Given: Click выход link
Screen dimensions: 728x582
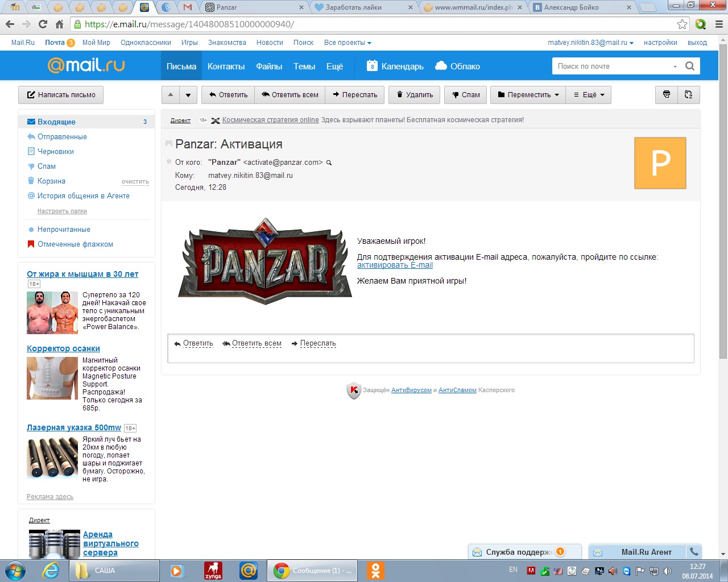Looking at the screenshot, I should 697,43.
